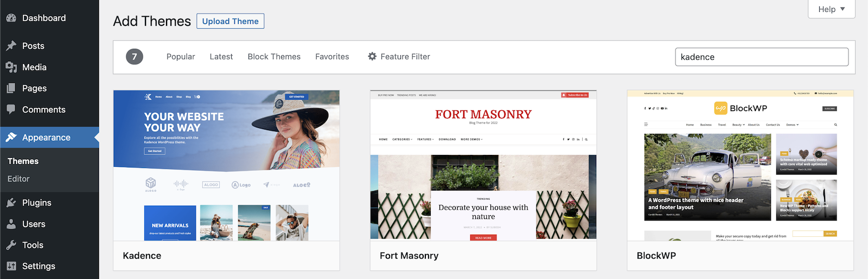Viewport: 868px width, 279px height.
Task: Click the Posts pushpin icon
Action: (11, 46)
